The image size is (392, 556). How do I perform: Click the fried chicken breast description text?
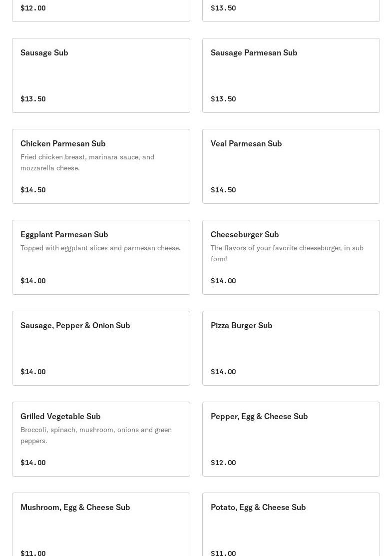coord(87,162)
